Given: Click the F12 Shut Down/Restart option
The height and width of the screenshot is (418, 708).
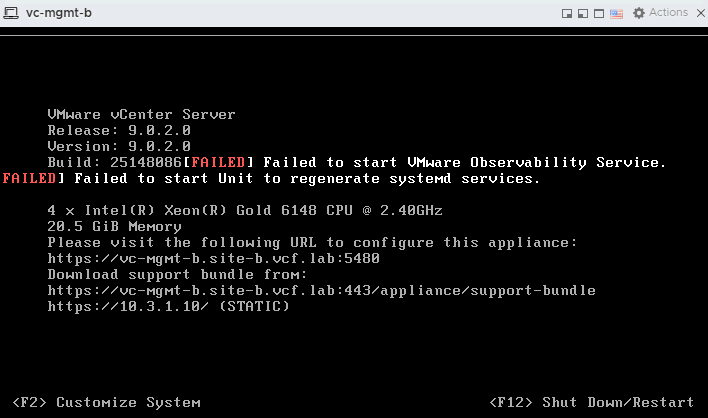Looking at the screenshot, I should coord(591,402).
